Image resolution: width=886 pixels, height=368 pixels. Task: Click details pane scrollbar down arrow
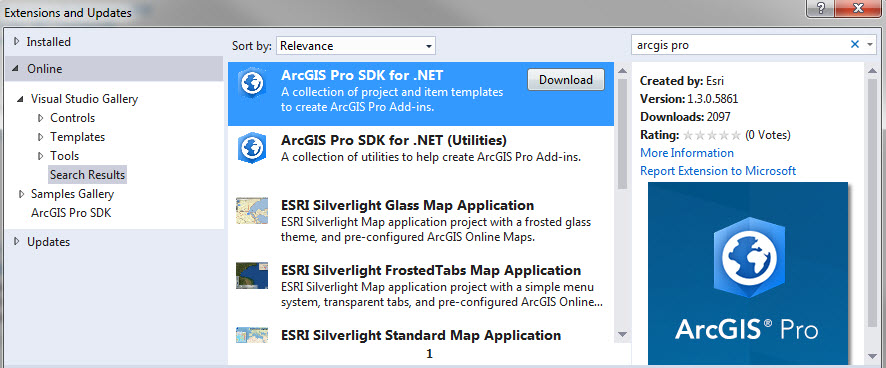click(x=872, y=356)
